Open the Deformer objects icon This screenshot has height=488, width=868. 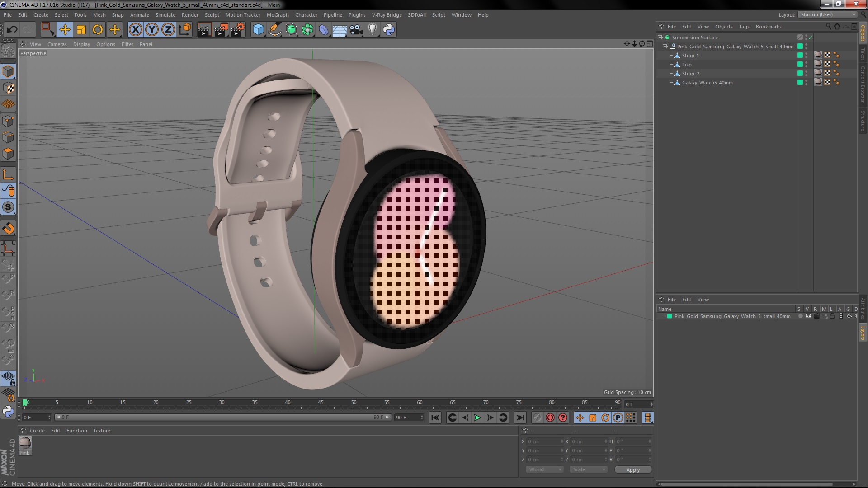324,30
